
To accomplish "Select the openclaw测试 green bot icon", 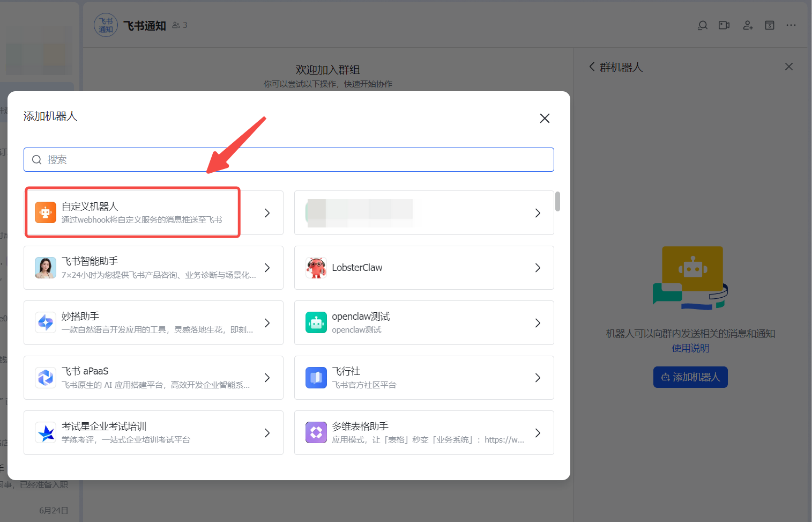I will coord(316,323).
